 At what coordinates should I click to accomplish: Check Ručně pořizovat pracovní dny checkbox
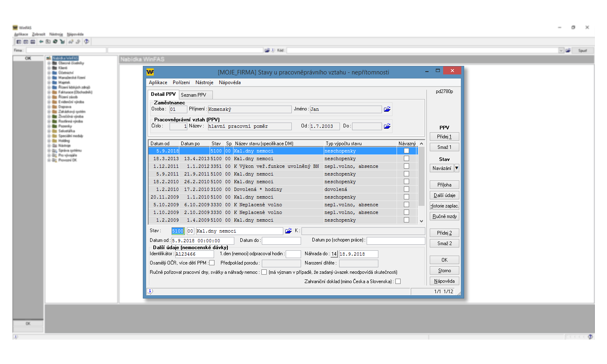pos(264,272)
